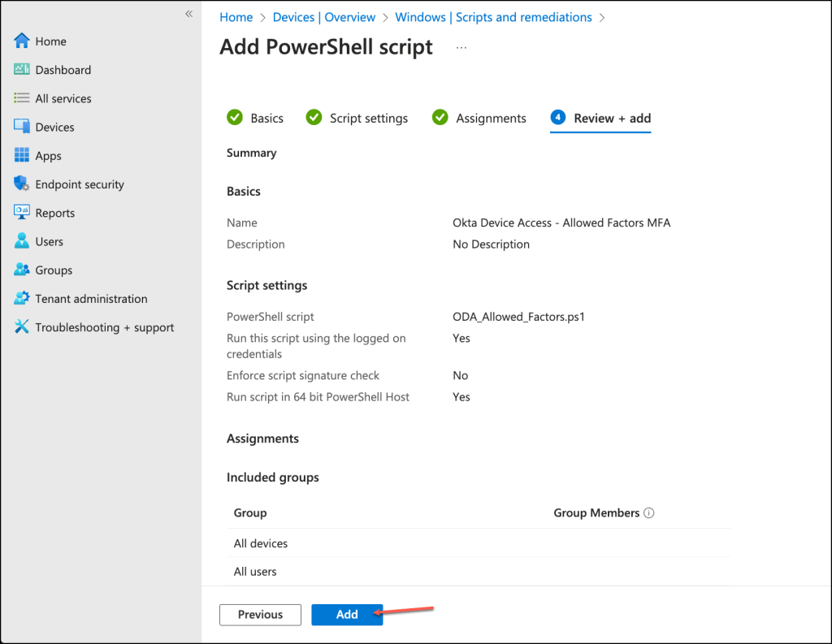Click the Groups icon in sidebar
832x644 pixels.
(x=21, y=270)
